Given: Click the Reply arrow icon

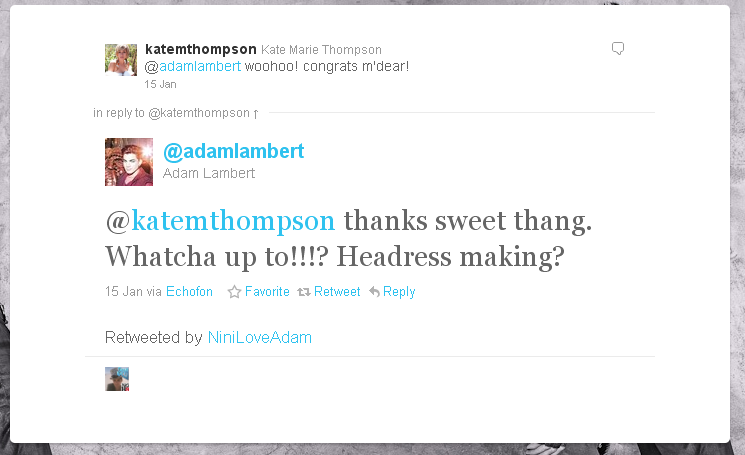Looking at the screenshot, I should (374, 292).
